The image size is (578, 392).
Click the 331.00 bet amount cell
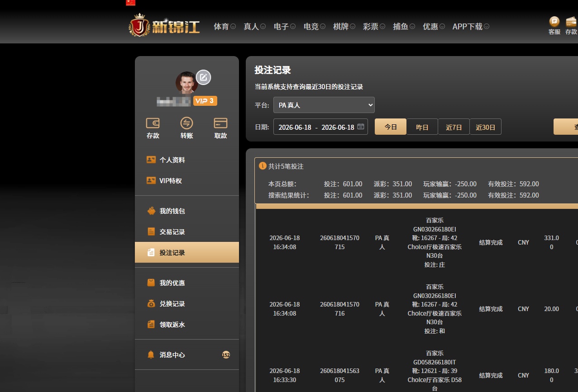pos(551,242)
